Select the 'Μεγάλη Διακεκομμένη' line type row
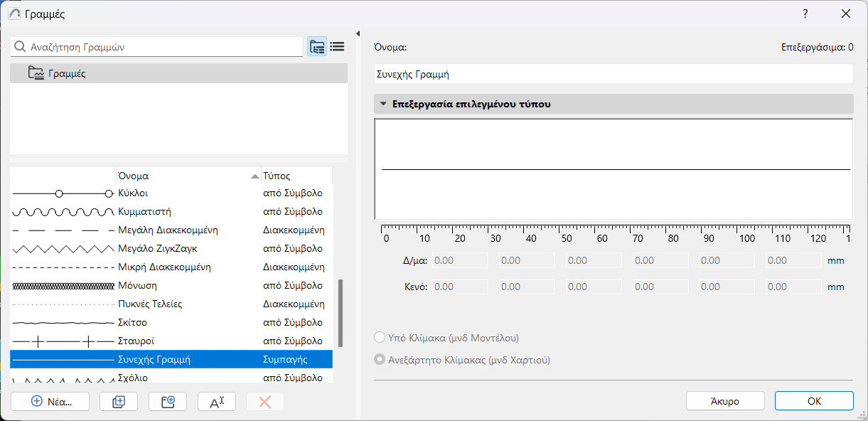This screenshot has width=868, height=421. 171,230
